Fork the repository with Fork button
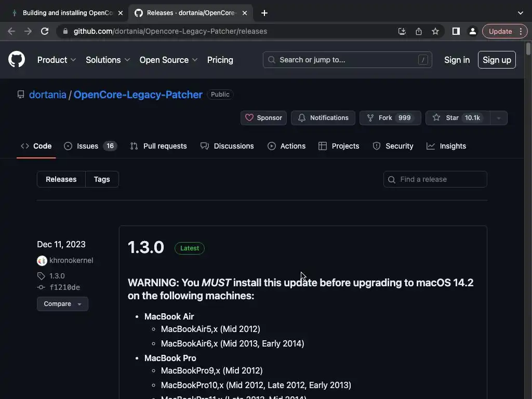This screenshot has width=532, height=399. point(390,118)
